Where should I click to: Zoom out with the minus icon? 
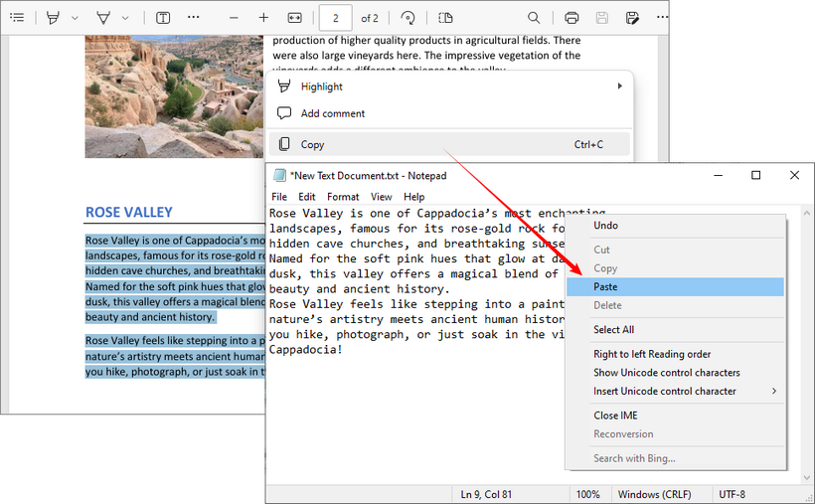[x=234, y=18]
